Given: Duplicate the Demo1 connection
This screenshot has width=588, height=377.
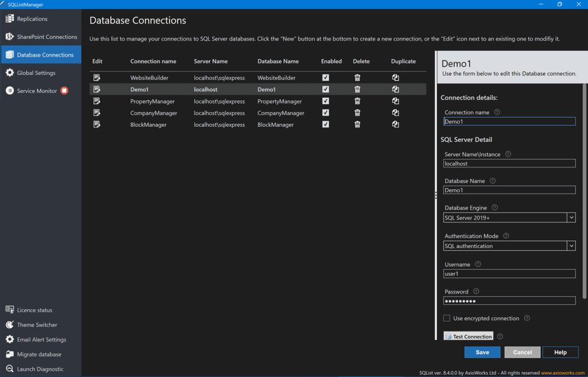Looking at the screenshot, I should click(x=395, y=89).
